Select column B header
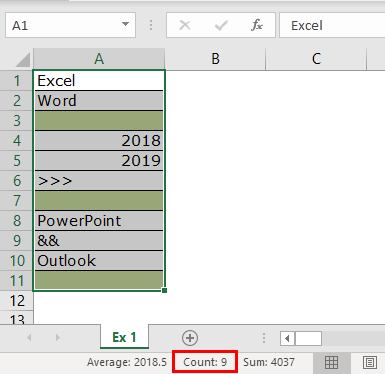Viewport: 385px width, 374px height. 215,59
